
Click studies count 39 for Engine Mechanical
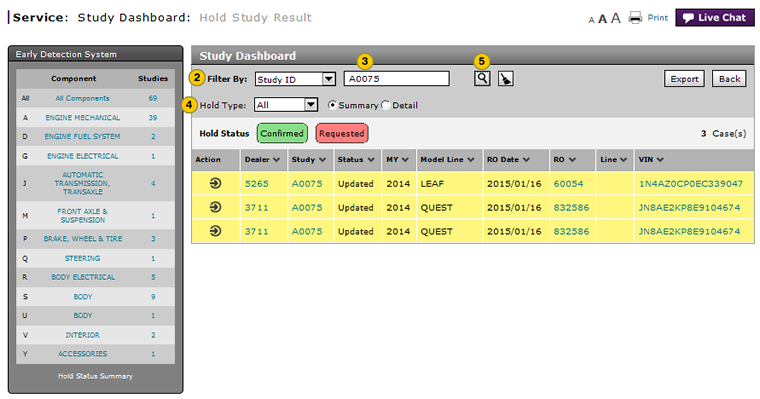153,117
